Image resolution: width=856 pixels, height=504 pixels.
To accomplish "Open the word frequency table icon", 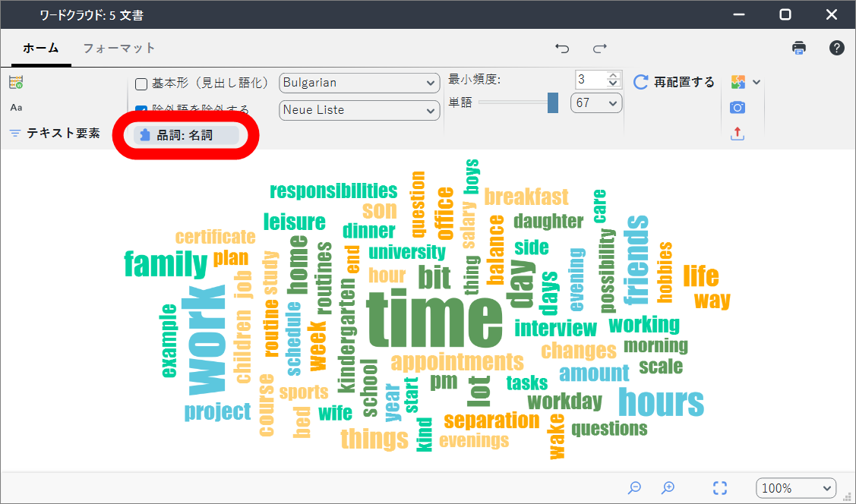I will (16, 83).
